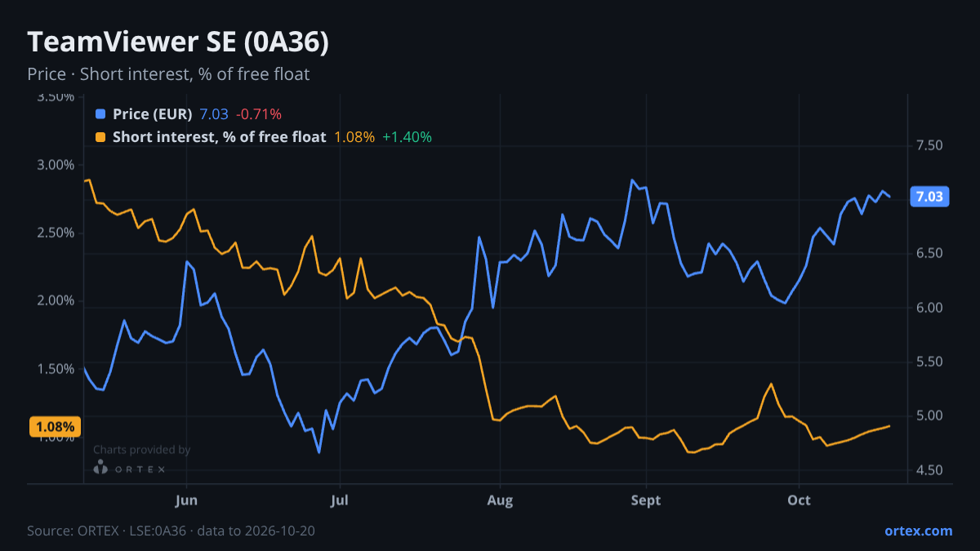Click the 3.00% left axis label
Viewport: 980px width, 551px height.
pos(56,165)
